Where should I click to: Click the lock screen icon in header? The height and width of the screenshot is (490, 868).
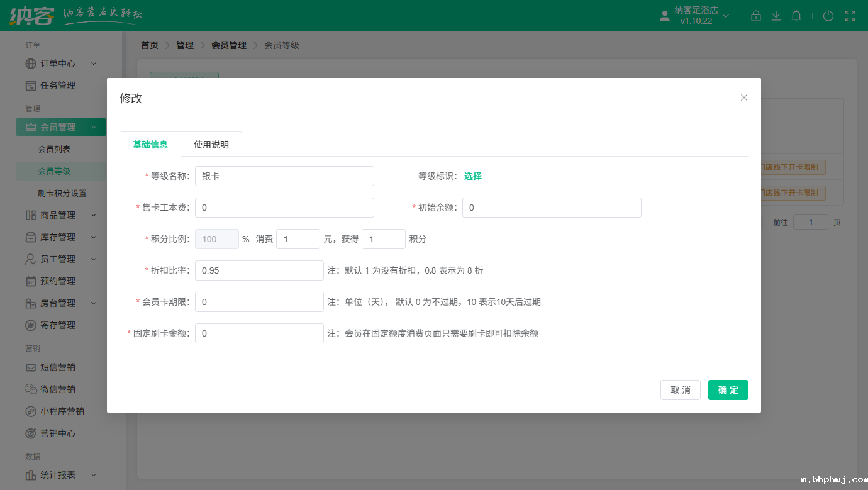tap(756, 16)
